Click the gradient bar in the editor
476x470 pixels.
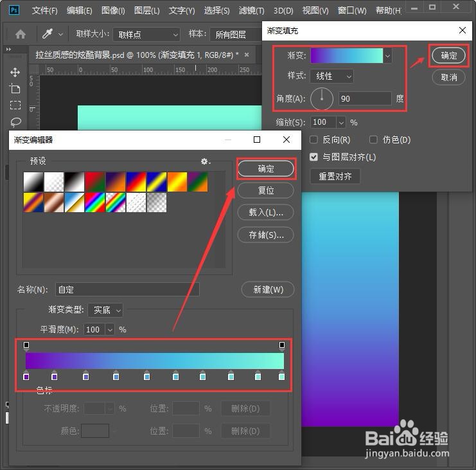pyautogui.click(x=155, y=361)
